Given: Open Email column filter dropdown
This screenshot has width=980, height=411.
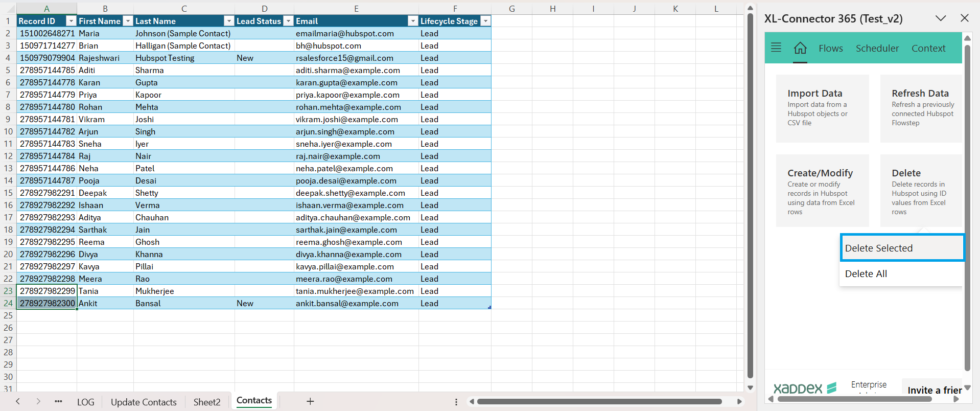Looking at the screenshot, I should click(413, 21).
